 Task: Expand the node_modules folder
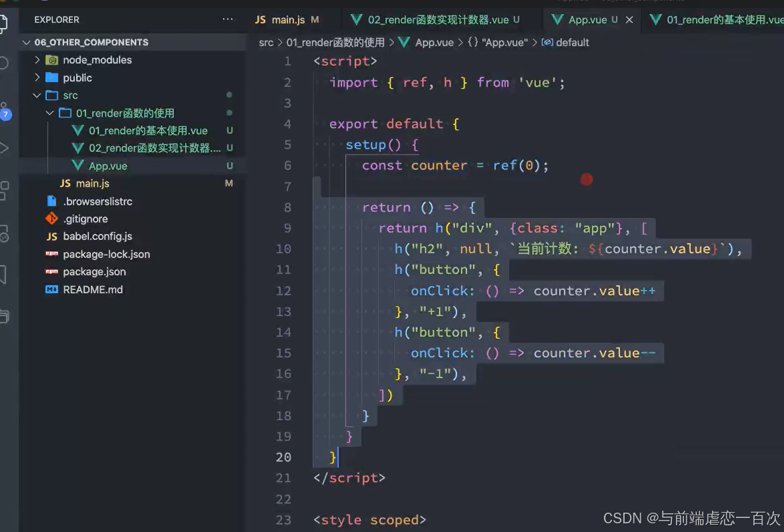[x=37, y=60]
